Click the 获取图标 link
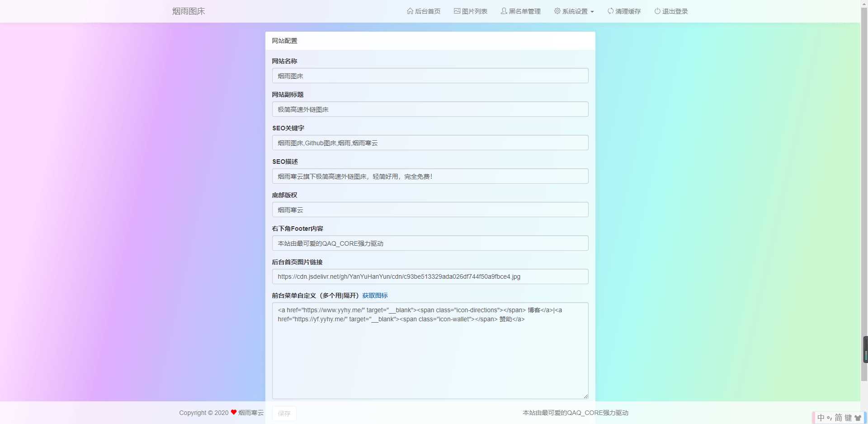The height and width of the screenshot is (424, 868). pyautogui.click(x=375, y=295)
